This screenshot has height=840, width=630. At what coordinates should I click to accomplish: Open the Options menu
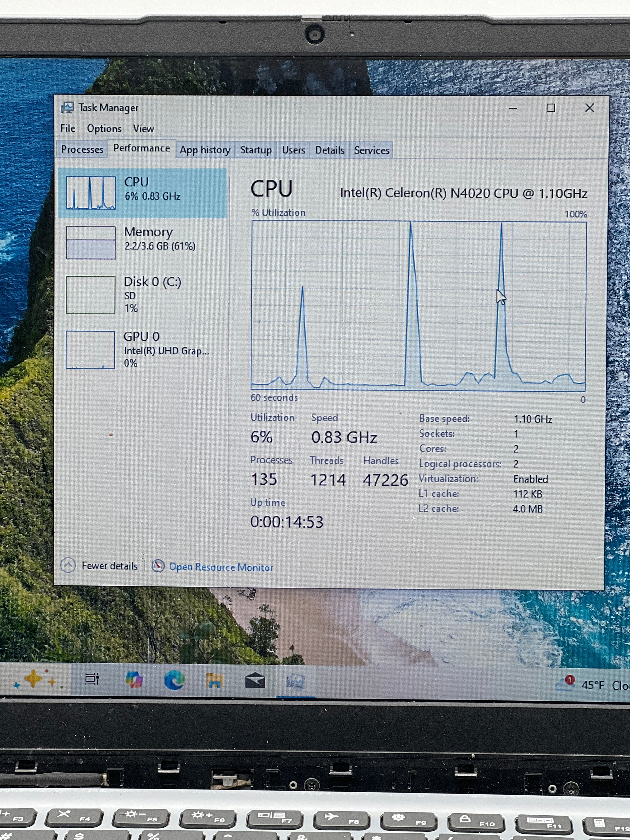pyautogui.click(x=104, y=129)
